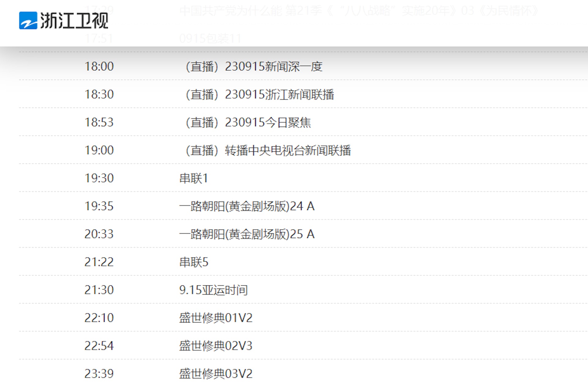Select the 盛世修典02V3 program
The width and height of the screenshot is (588, 383).
(x=216, y=346)
